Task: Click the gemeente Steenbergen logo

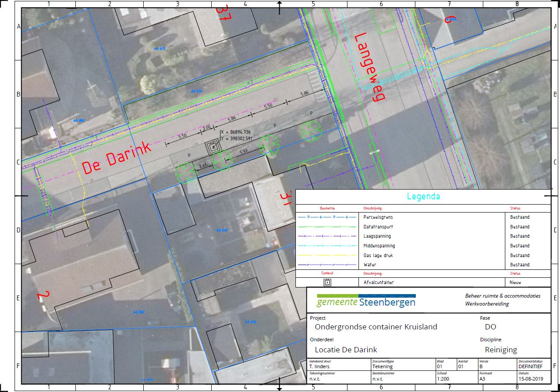Action: point(366,300)
